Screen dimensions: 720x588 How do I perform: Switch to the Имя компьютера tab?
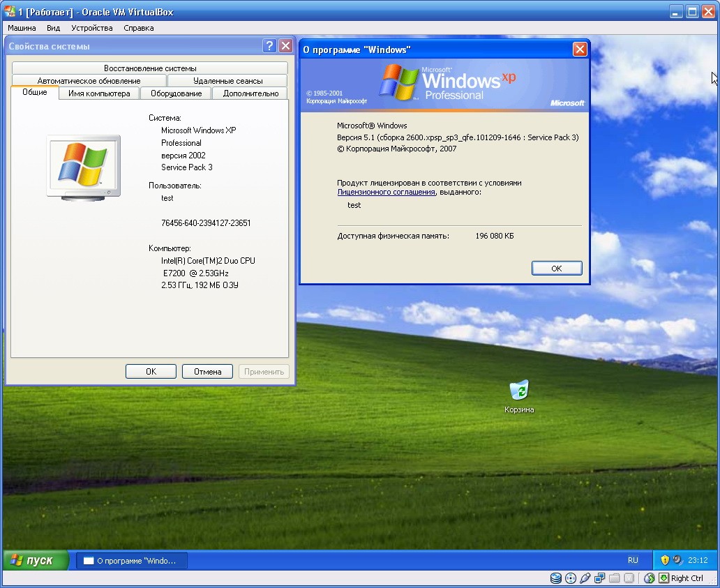pyautogui.click(x=99, y=93)
